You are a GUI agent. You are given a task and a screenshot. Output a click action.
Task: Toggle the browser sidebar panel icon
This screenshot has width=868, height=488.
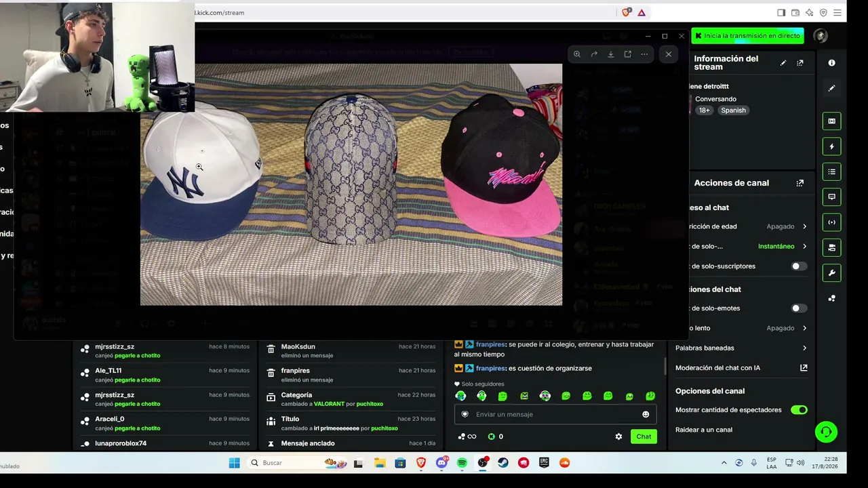click(x=781, y=12)
